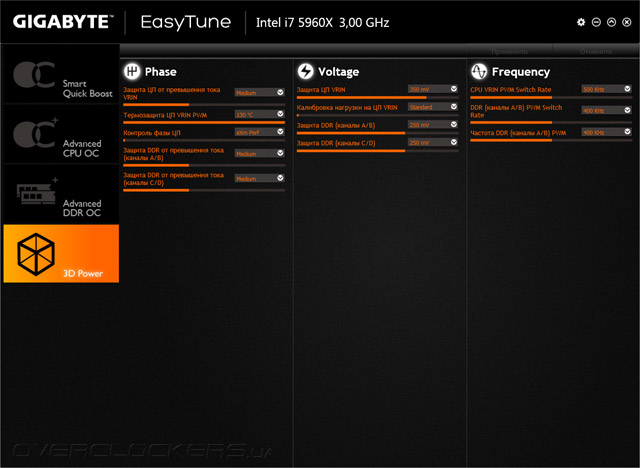The width and height of the screenshot is (640, 468).
Task: Open the 130 °C Термозащита ЦП VRIN PWM dropdown
Action: (x=260, y=114)
